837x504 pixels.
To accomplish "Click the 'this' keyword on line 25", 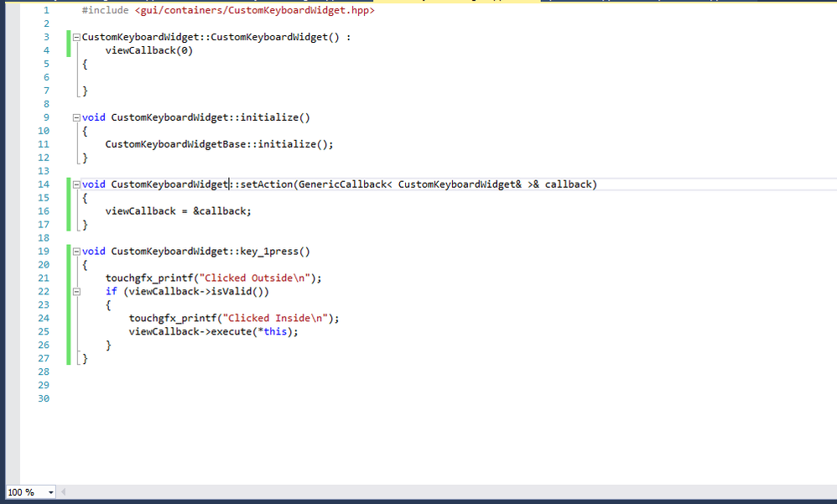I will (x=275, y=331).
